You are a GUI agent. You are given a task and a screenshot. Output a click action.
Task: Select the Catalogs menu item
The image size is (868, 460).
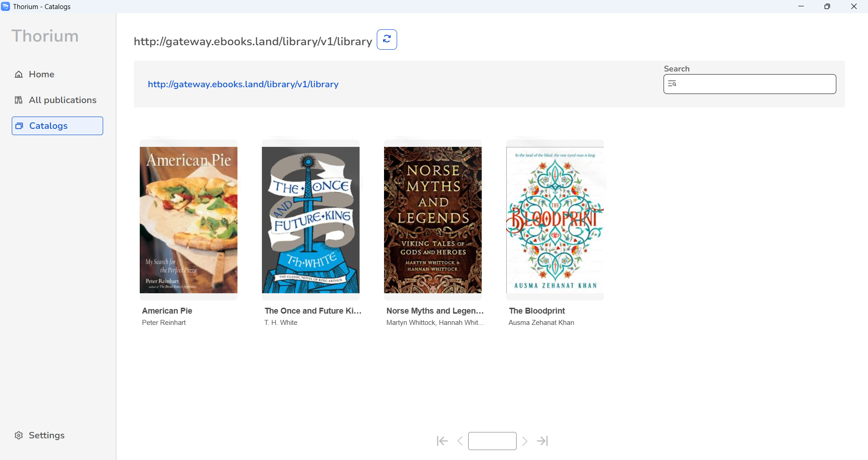pos(57,126)
